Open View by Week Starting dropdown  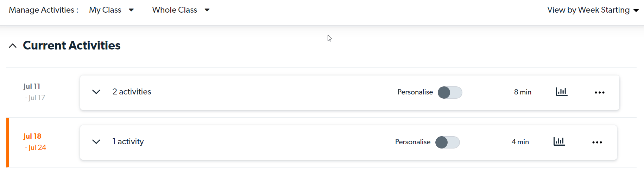[593, 10]
